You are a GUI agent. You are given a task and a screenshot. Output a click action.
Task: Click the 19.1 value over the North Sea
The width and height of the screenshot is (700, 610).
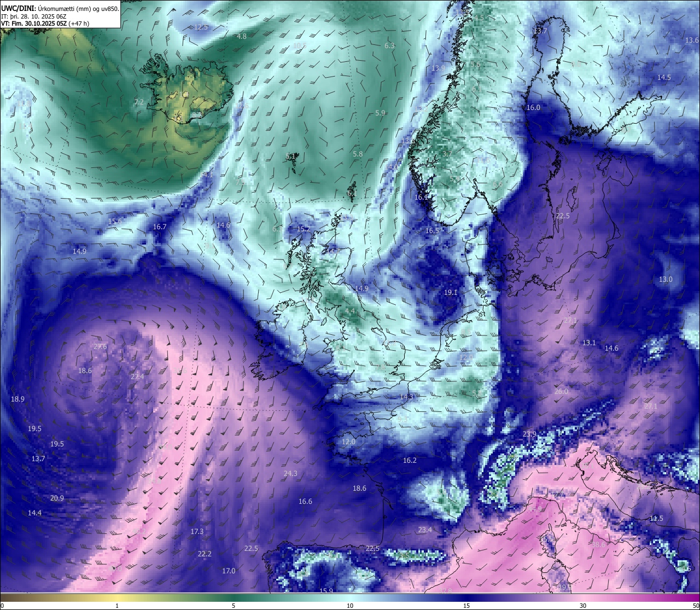point(451,293)
